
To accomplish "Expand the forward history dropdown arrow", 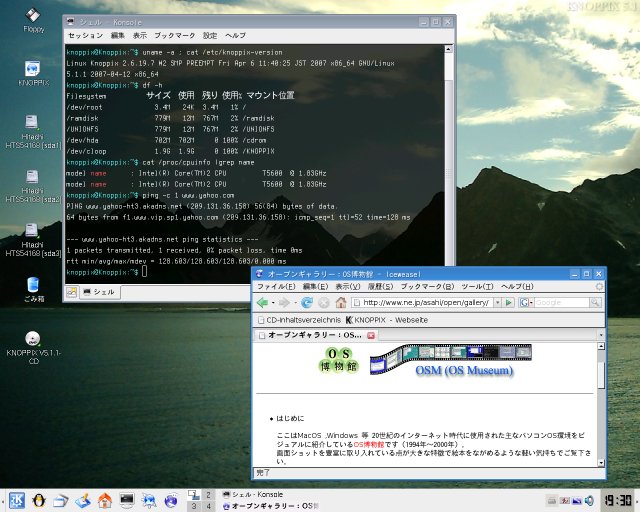I will click(295, 303).
